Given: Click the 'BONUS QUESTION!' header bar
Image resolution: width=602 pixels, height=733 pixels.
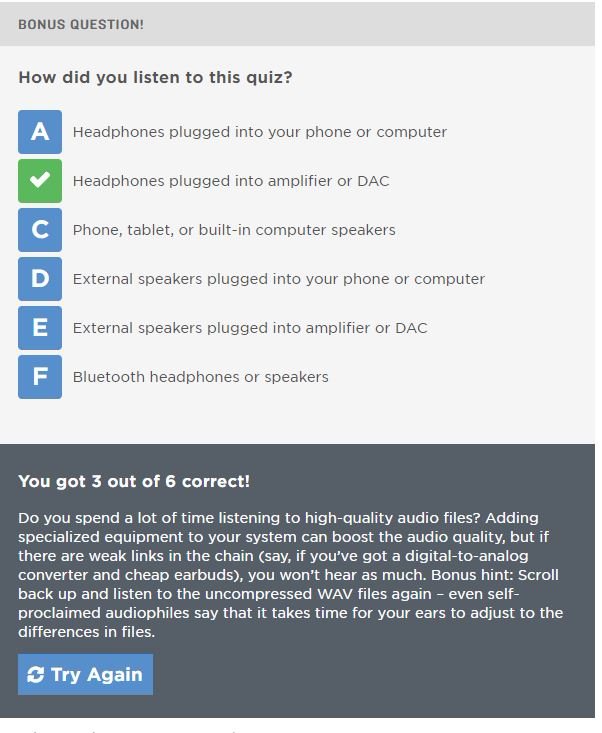Looking at the screenshot, I should (x=297, y=24).
